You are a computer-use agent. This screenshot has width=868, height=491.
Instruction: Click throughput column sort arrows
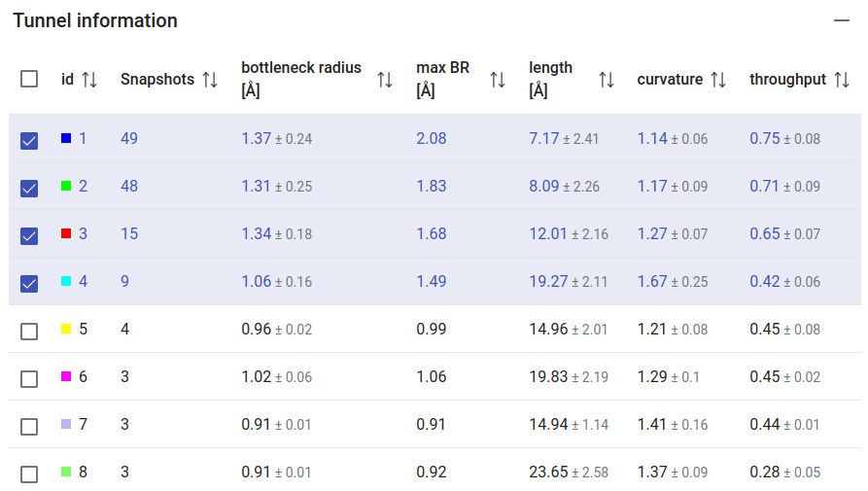coord(842,80)
